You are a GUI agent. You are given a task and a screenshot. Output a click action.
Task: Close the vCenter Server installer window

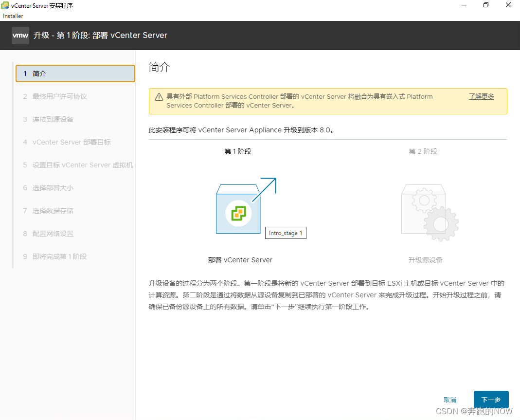click(508, 5)
